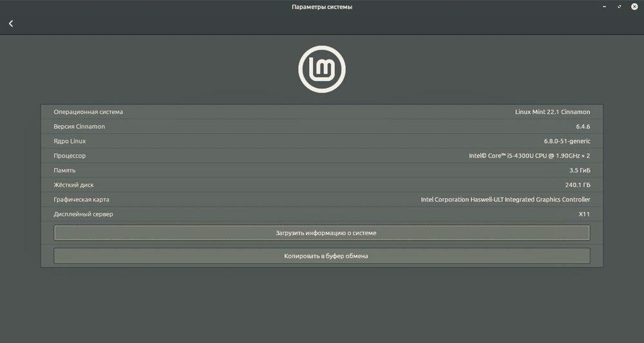The image size is (644, 343).
Task: Select the memory value 3.5 ГиБ
Action: [580, 171]
